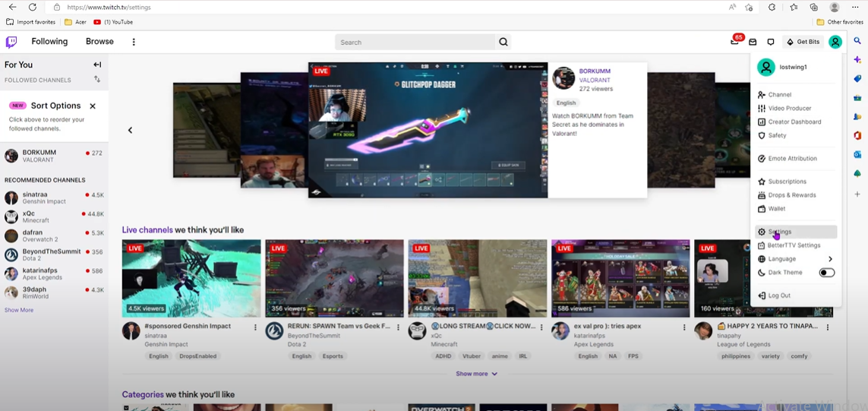Click the English tag in carousel info
The width and height of the screenshot is (868, 411).
click(x=566, y=103)
